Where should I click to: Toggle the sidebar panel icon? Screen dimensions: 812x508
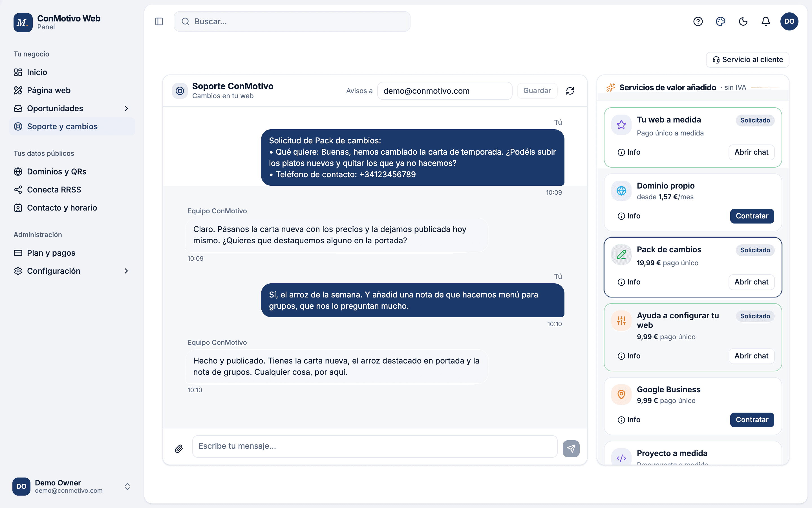tap(159, 21)
